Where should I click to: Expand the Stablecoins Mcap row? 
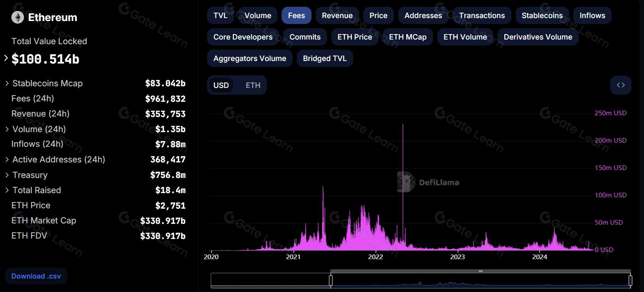[7, 83]
